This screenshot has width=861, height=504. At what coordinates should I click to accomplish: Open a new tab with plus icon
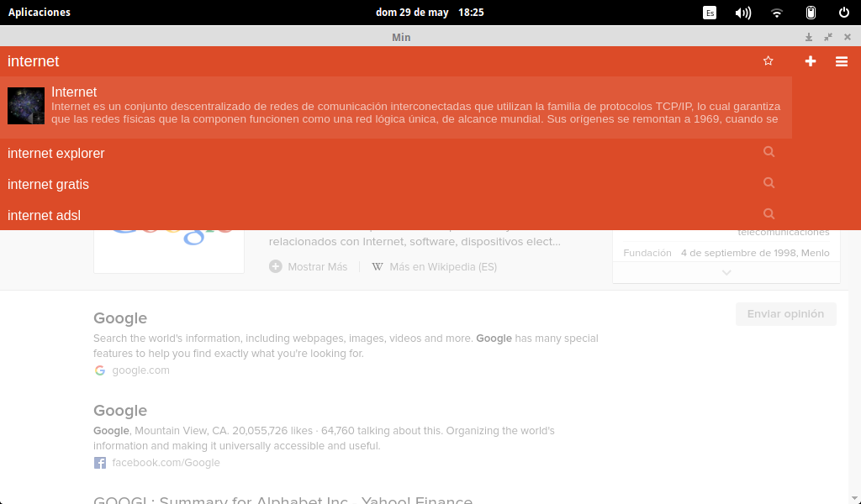pyautogui.click(x=811, y=61)
